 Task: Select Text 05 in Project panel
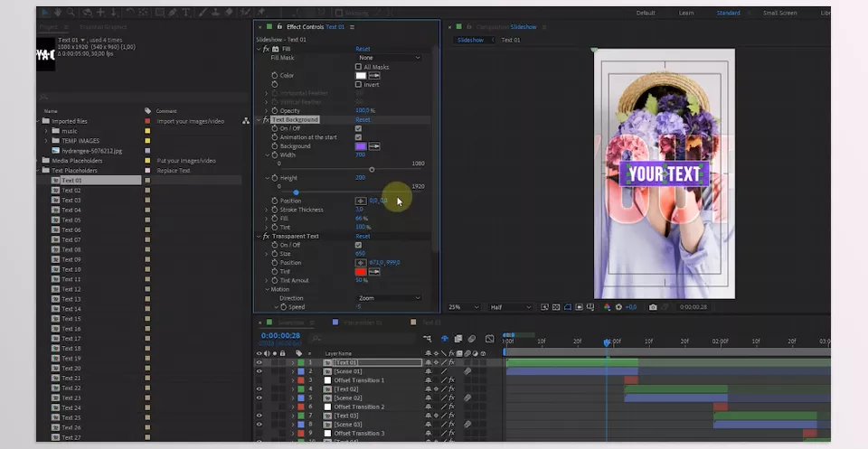tap(71, 220)
